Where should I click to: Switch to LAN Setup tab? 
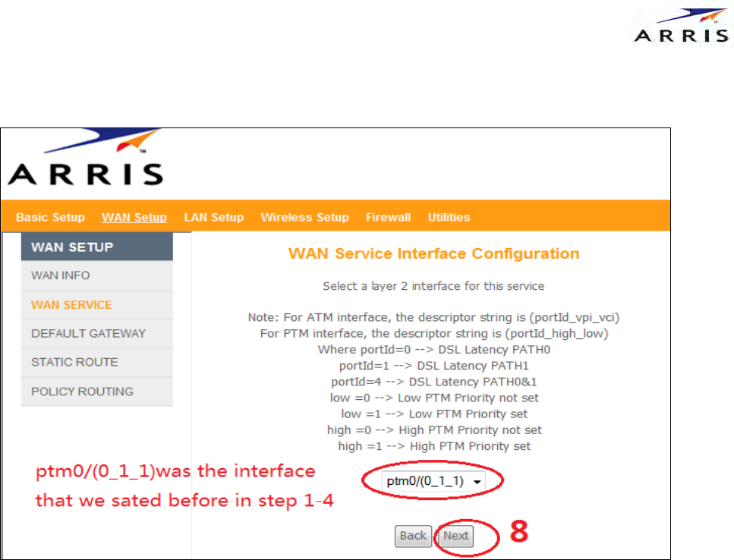pos(214,217)
